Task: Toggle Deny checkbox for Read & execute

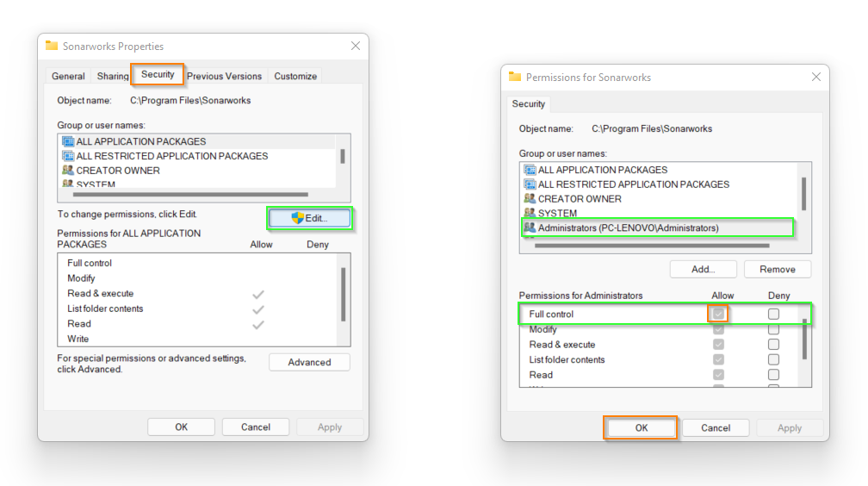Action: pos(773,344)
